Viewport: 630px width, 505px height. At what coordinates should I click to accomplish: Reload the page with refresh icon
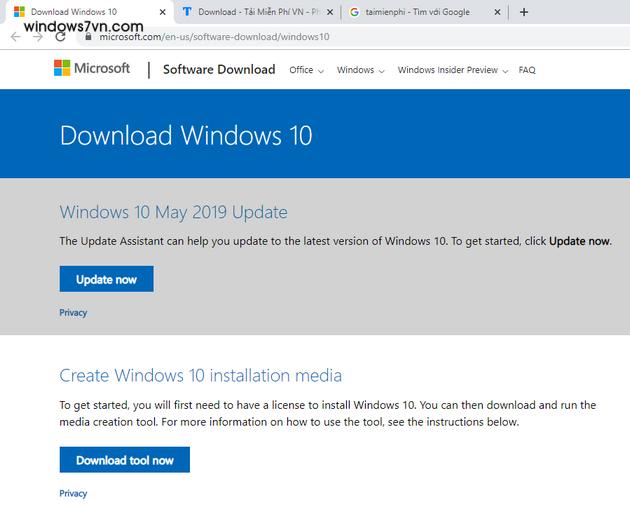tap(61, 36)
